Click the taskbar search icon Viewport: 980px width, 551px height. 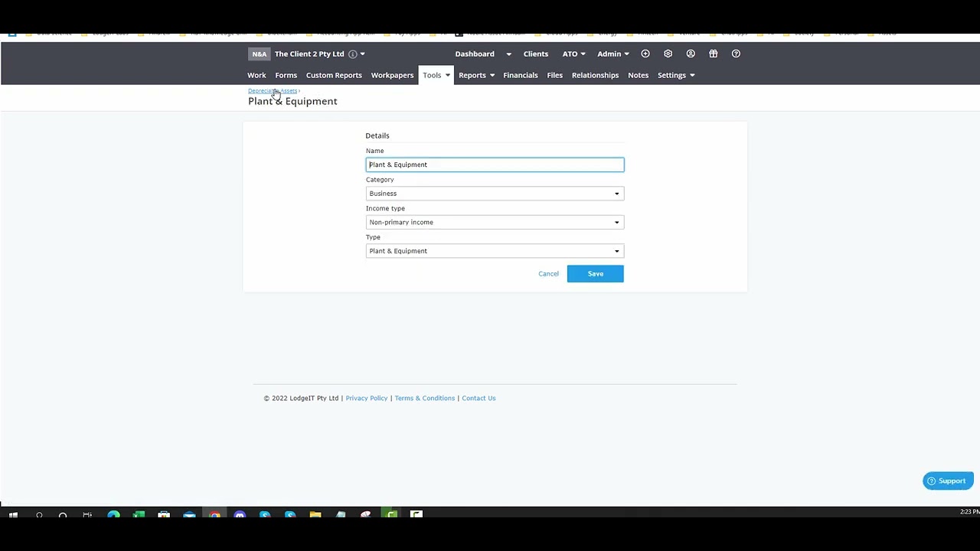(39, 515)
